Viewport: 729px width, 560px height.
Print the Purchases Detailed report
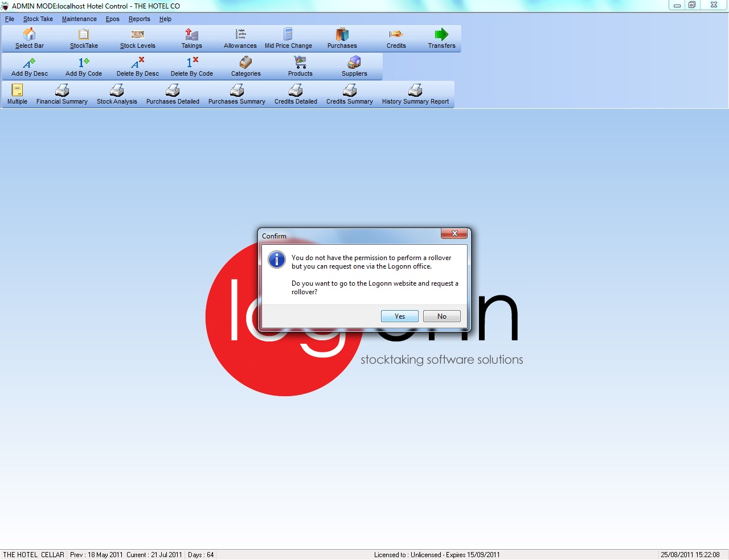click(173, 94)
